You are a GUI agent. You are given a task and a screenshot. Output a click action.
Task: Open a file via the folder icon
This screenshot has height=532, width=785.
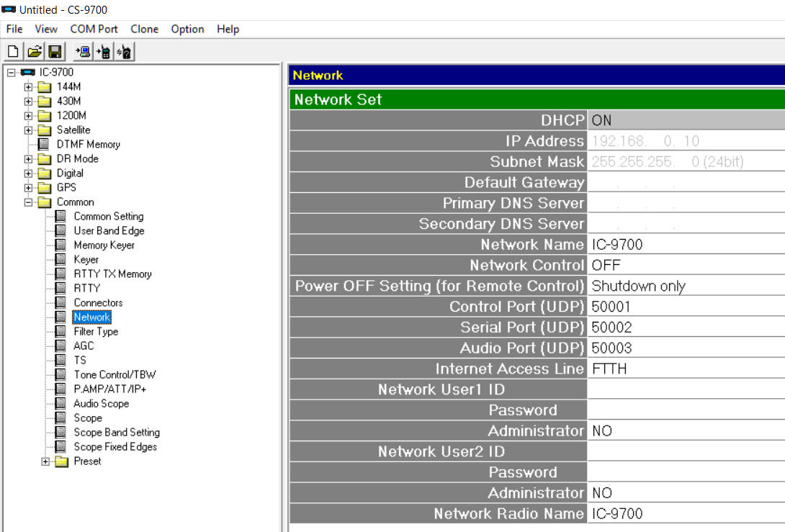pos(34,52)
